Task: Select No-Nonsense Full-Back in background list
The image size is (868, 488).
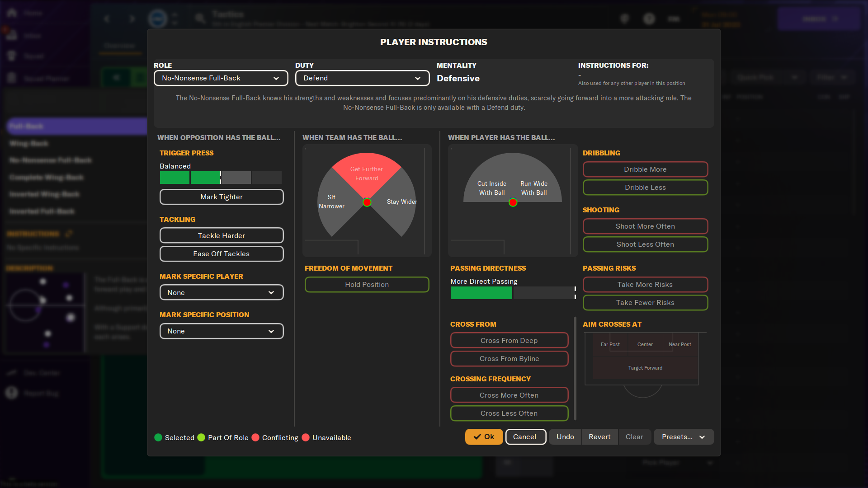Action: coord(51,160)
